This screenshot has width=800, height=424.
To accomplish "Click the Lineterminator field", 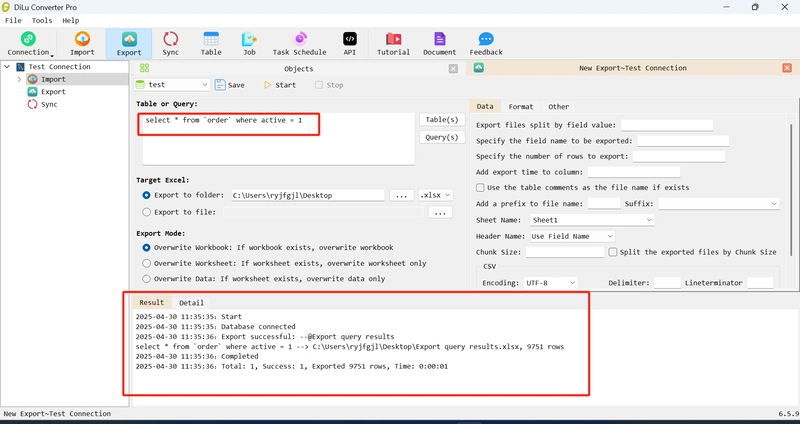I will 760,283.
